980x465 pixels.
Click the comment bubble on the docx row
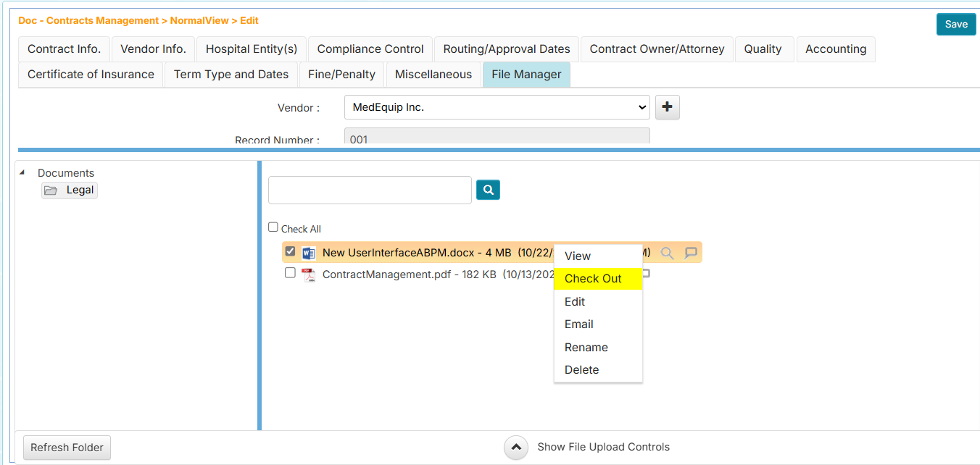pos(691,253)
